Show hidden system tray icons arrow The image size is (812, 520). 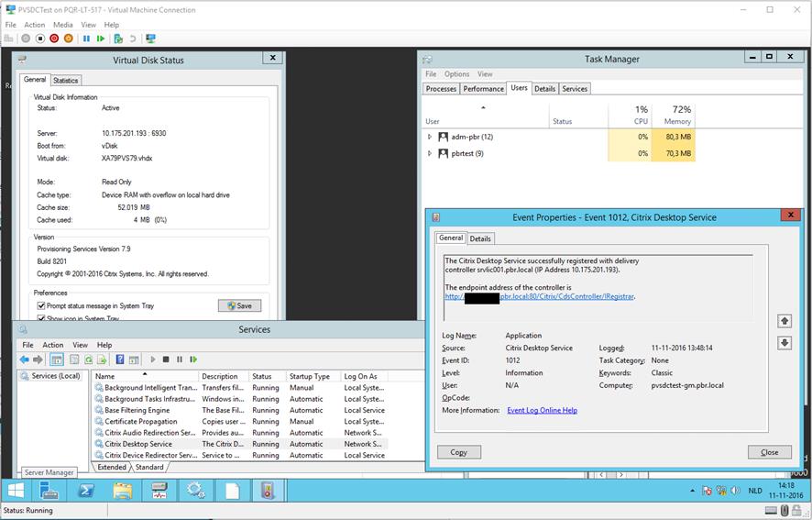click(x=692, y=491)
